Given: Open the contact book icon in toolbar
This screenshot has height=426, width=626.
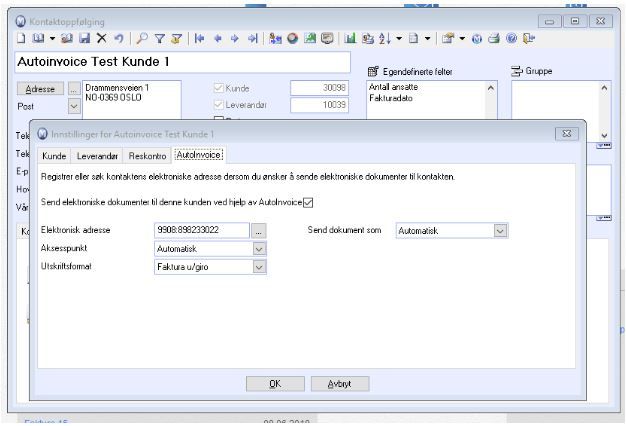Looking at the screenshot, I should [x=38, y=38].
